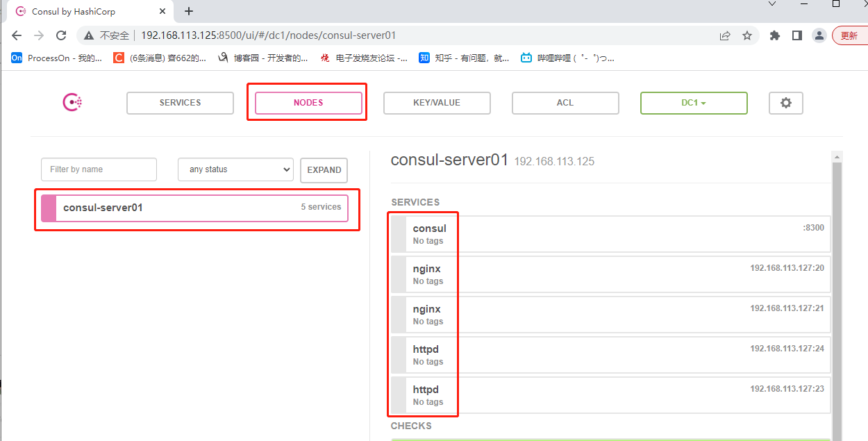Click the insecure-site warning icon
This screenshot has height=441, width=868.
[x=88, y=35]
